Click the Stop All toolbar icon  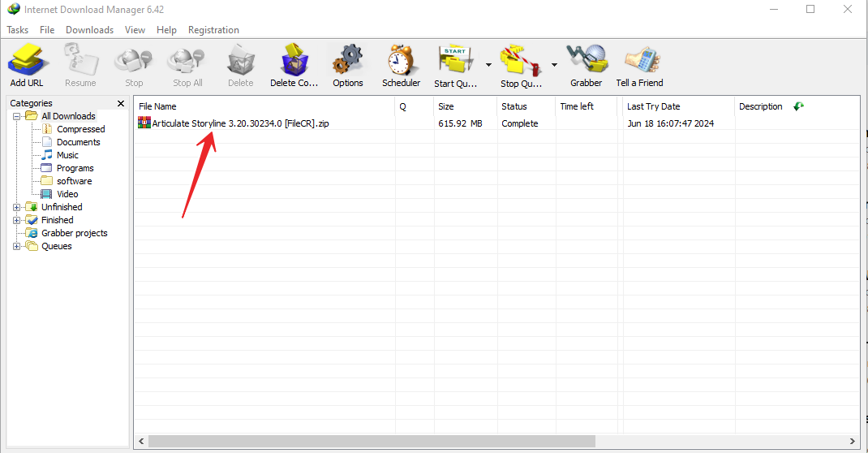(187, 61)
